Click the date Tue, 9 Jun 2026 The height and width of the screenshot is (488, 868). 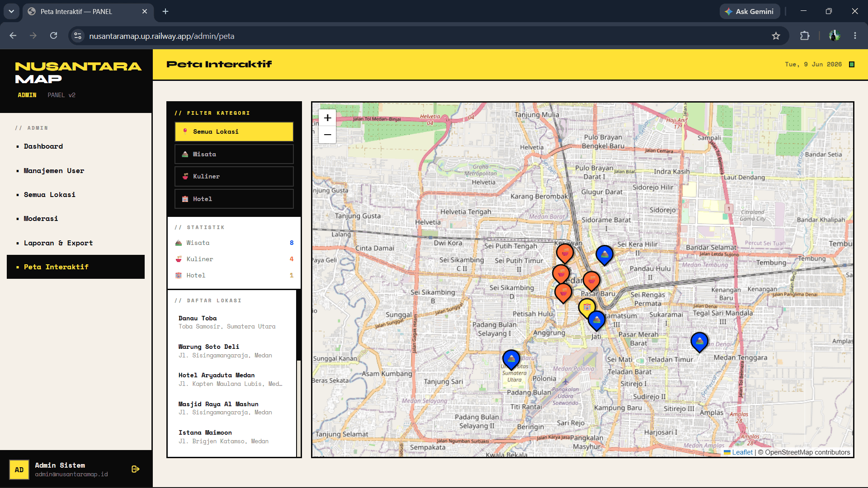[x=813, y=65]
